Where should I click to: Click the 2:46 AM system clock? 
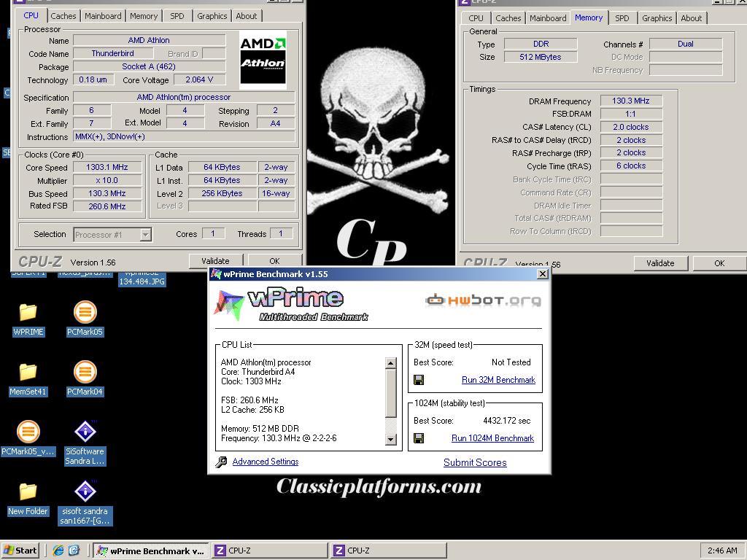722,551
